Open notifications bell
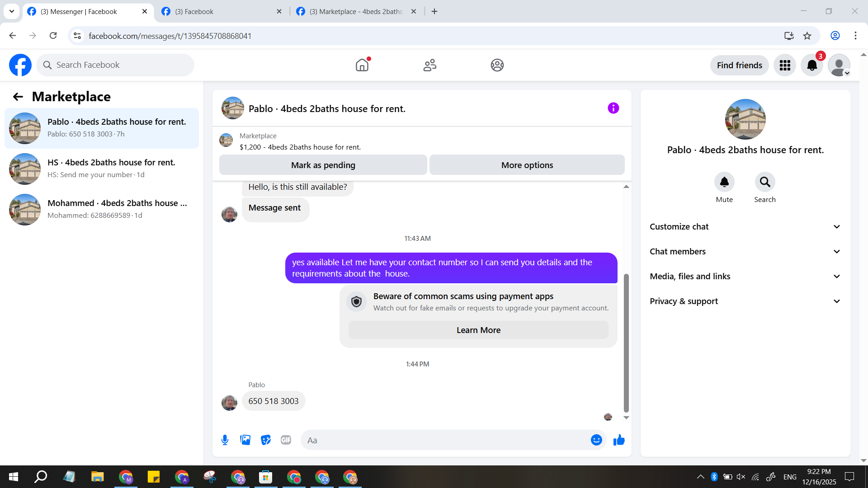 [812, 66]
